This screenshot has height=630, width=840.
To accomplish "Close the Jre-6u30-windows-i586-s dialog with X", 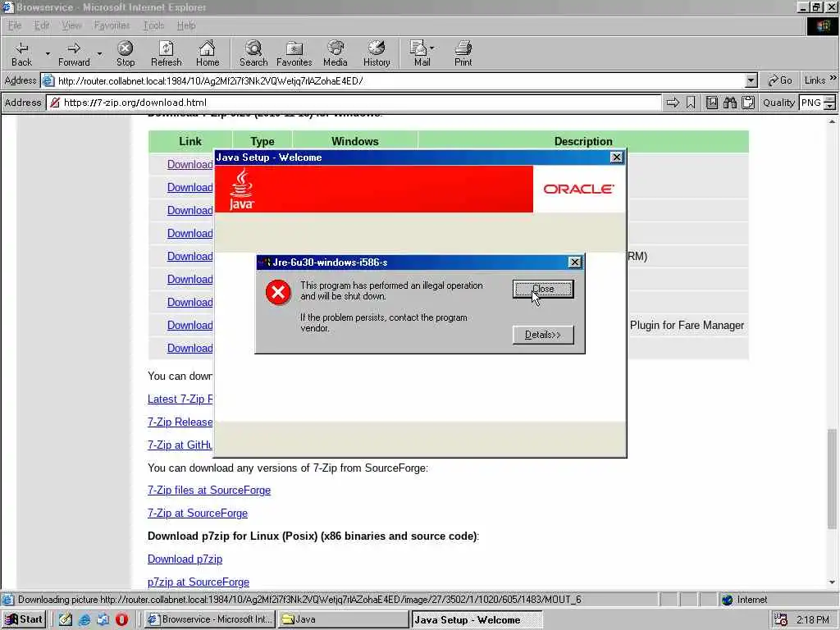I will coord(575,262).
